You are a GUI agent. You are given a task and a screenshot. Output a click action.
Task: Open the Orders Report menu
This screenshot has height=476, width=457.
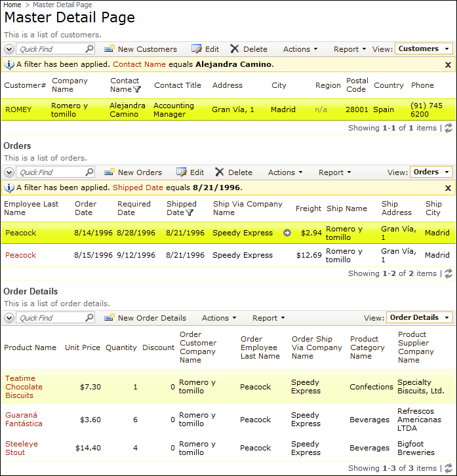pyautogui.click(x=334, y=172)
